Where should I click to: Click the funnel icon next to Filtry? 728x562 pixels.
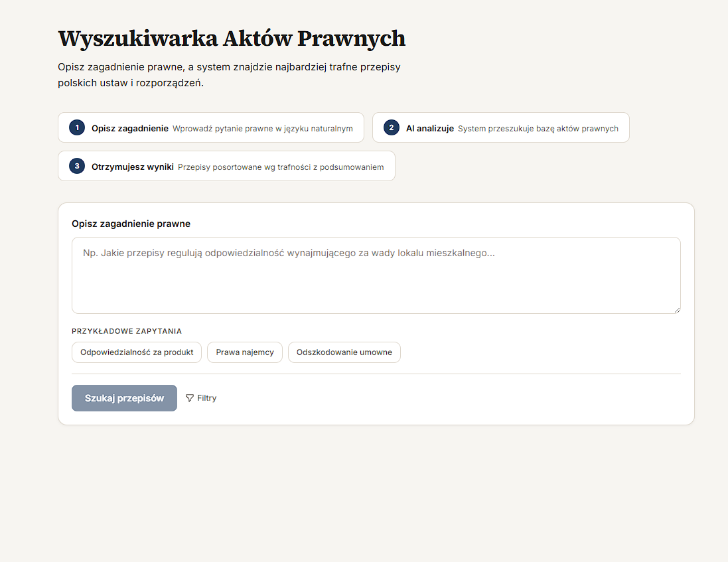189,397
